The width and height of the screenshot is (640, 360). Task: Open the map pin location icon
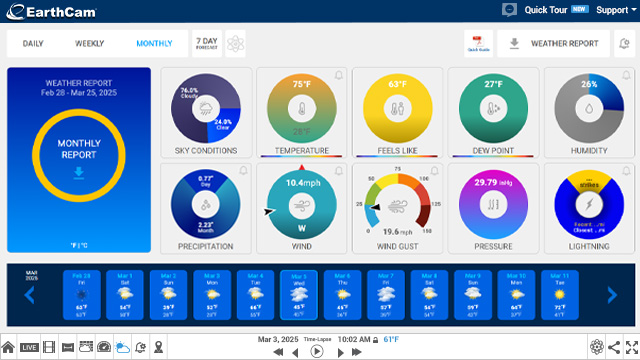158,347
